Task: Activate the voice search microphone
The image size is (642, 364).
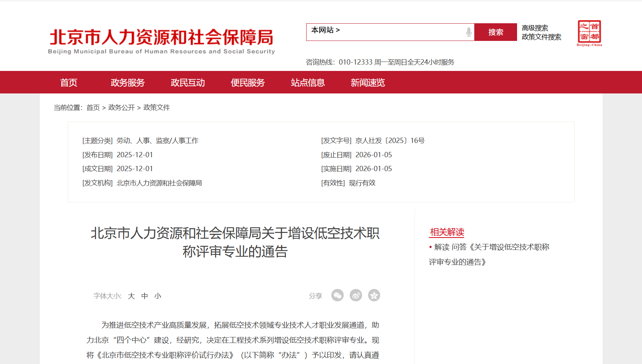Action: pos(468,32)
